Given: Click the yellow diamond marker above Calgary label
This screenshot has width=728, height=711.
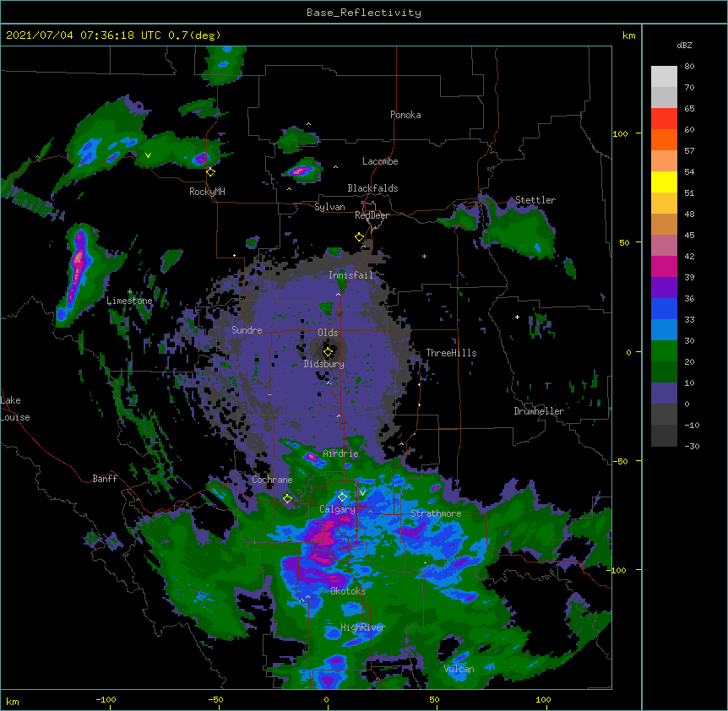Looking at the screenshot, I should (x=342, y=497).
